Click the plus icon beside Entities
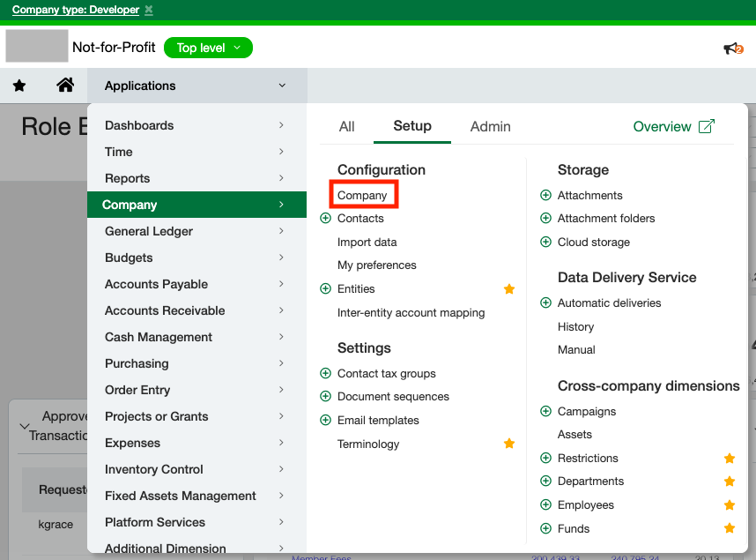The image size is (756, 560). pos(326,288)
